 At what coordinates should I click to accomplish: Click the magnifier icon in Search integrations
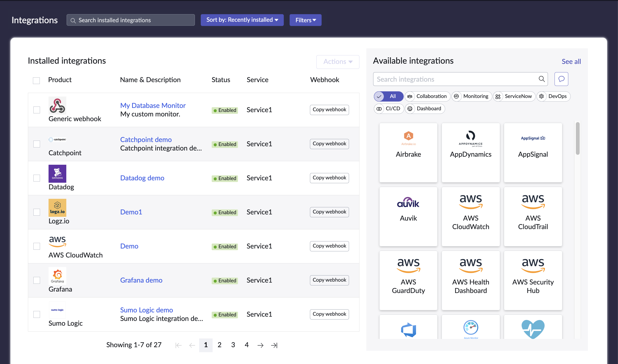click(542, 79)
